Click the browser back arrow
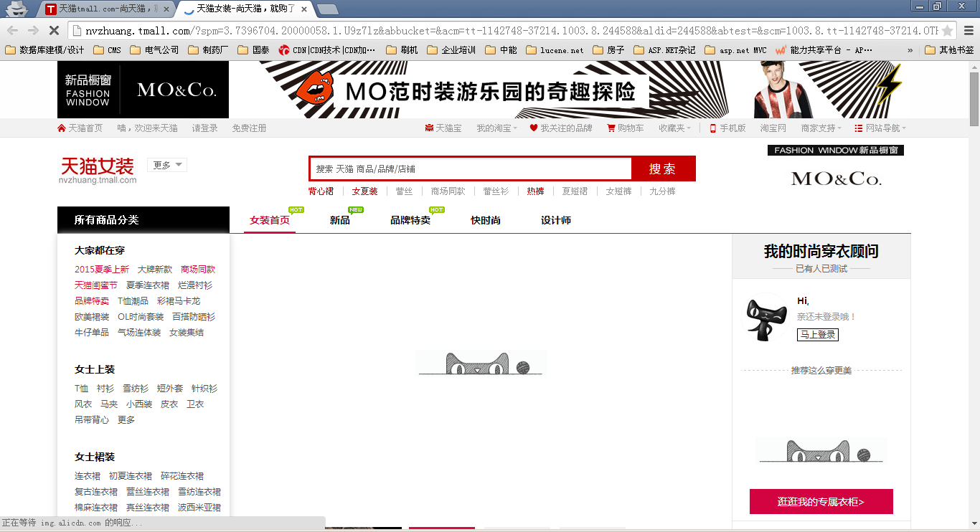 point(12,31)
